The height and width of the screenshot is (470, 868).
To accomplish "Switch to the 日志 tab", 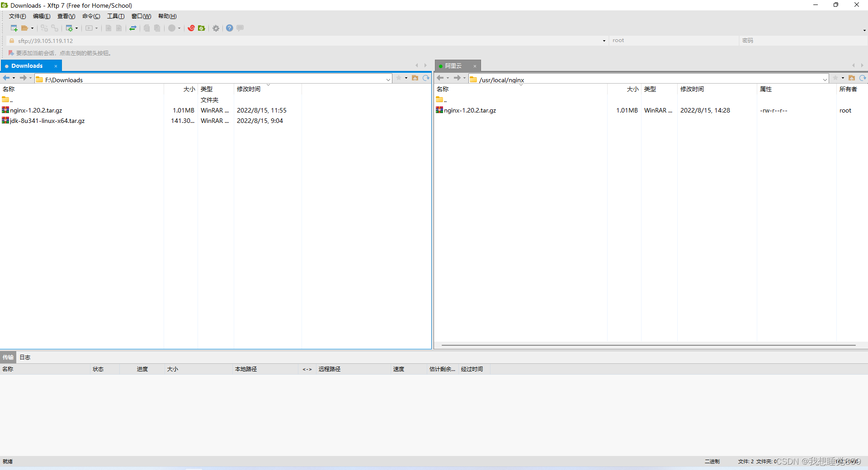I will [x=25, y=357].
